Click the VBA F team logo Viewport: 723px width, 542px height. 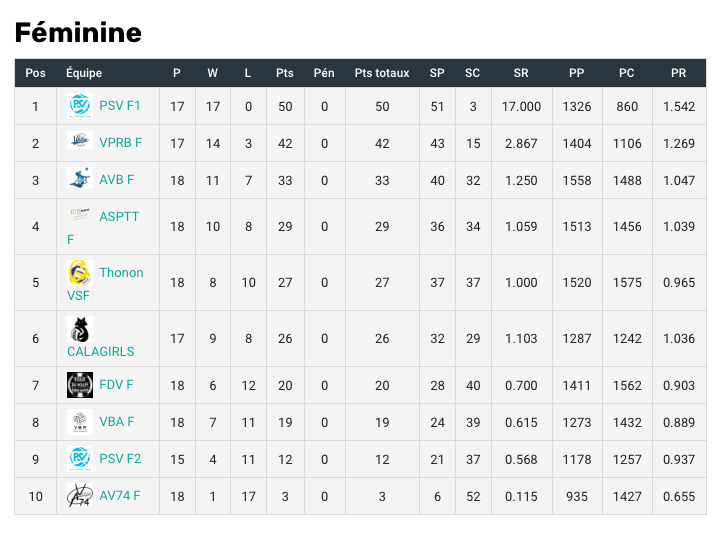[80, 422]
